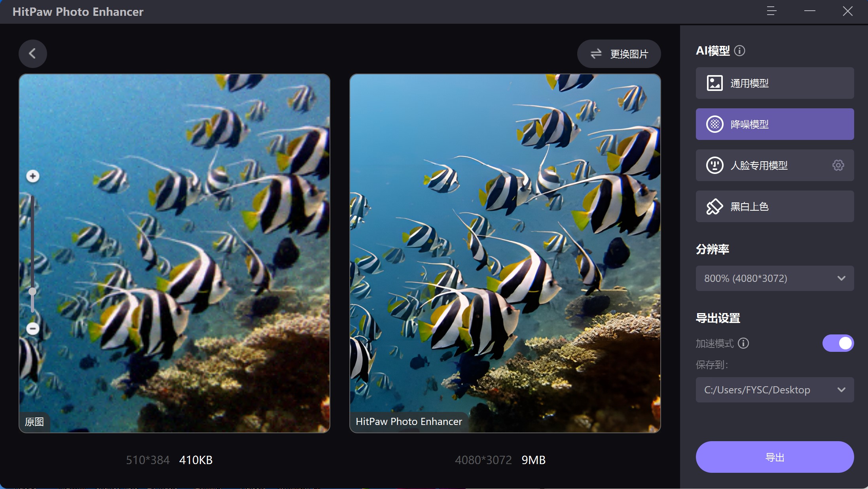Click the 导出设置 section heading
The height and width of the screenshot is (489, 868).
coord(718,318)
